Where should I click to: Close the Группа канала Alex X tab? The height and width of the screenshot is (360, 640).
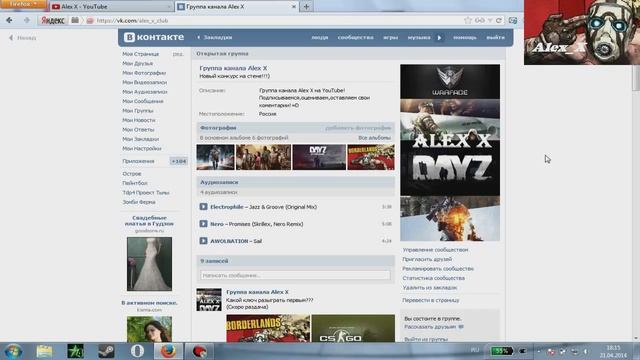tap(293, 7)
